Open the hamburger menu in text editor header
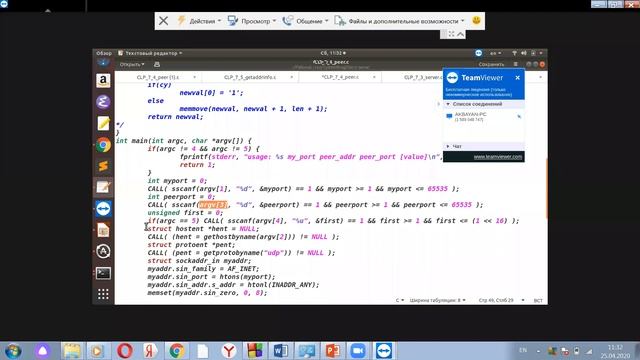This screenshot has width=640, height=360. click(x=516, y=64)
